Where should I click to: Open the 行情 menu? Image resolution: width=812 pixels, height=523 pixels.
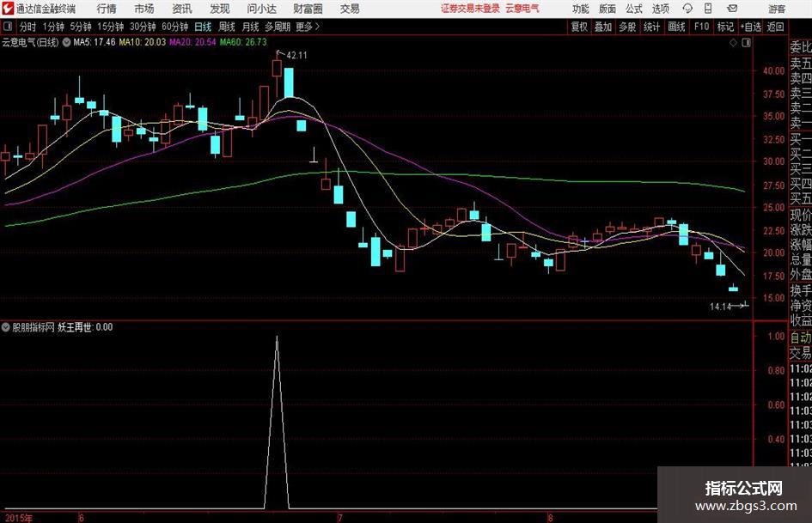tap(107, 9)
